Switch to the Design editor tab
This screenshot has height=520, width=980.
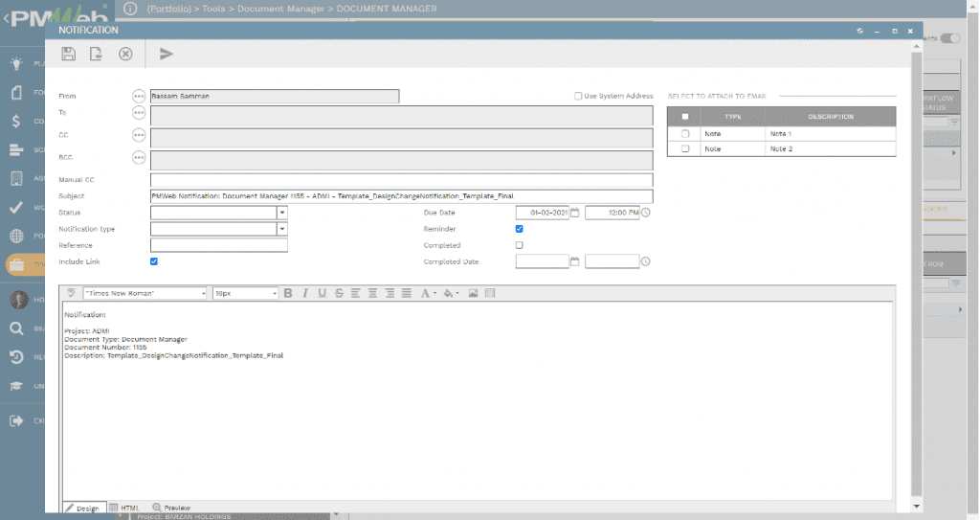pos(82,509)
